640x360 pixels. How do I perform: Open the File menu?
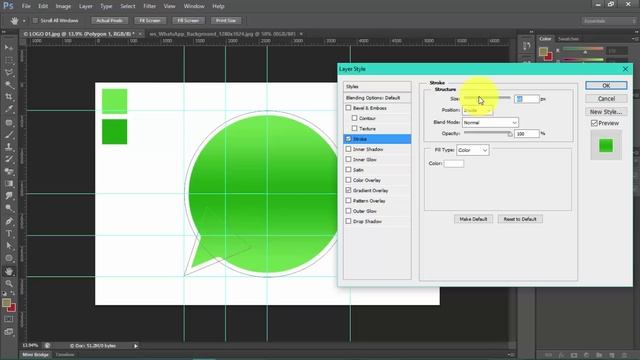click(x=26, y=6)
